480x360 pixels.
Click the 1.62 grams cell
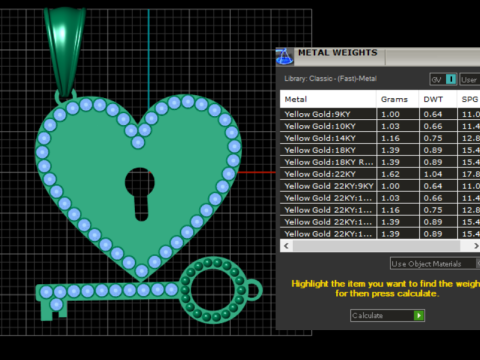pos(398,174)
